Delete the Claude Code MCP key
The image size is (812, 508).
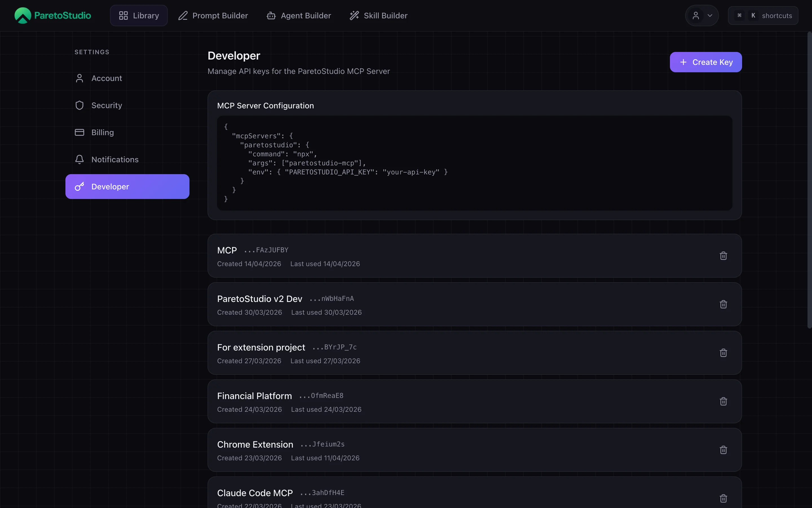click(x=723, y=499)
